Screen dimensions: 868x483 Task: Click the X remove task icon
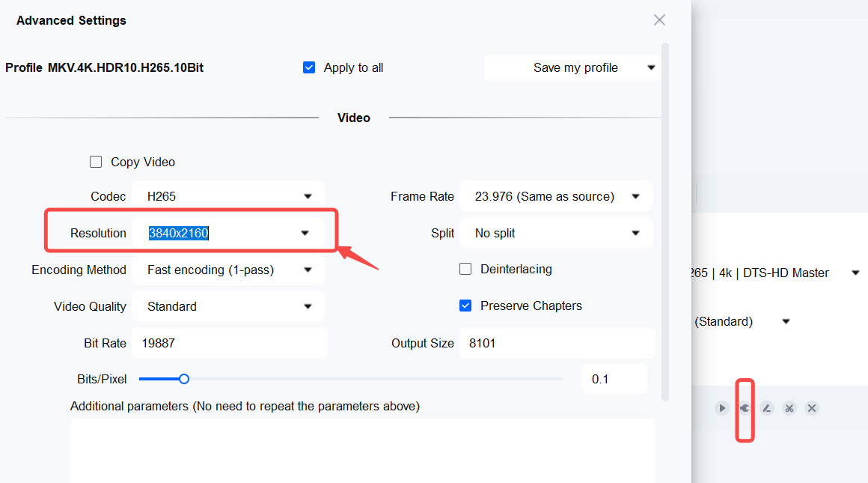point(812,408)
